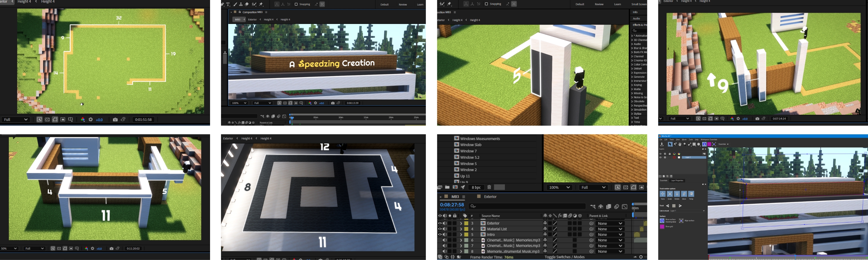Image resolution: width=868 pixels, height=260 pixels.
Task: Expand the Distort effects category
Action: pos(632,69)
